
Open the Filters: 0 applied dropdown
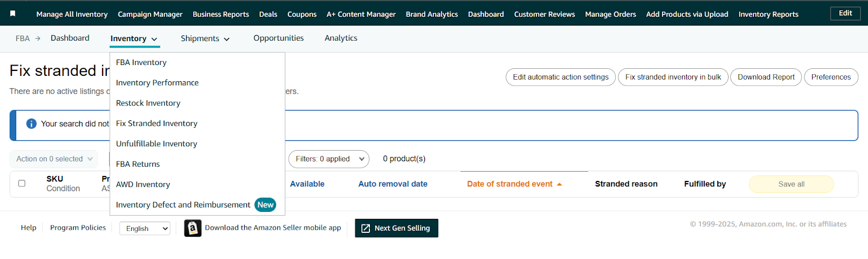(329, 159)
